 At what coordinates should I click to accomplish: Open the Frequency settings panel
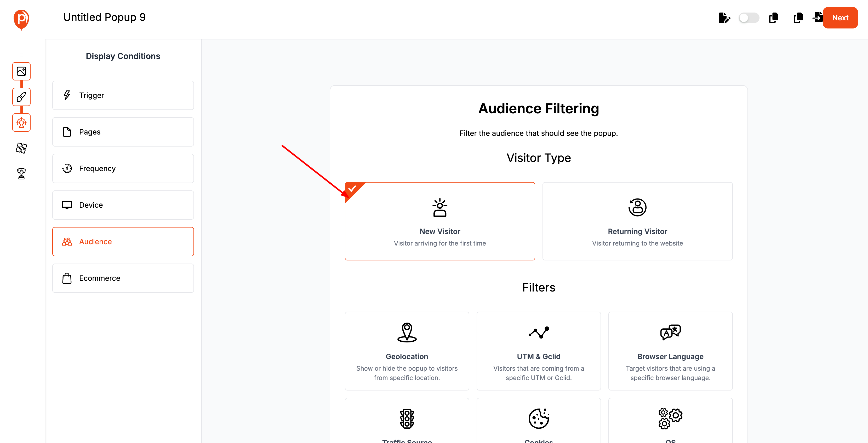pos(123,168)
